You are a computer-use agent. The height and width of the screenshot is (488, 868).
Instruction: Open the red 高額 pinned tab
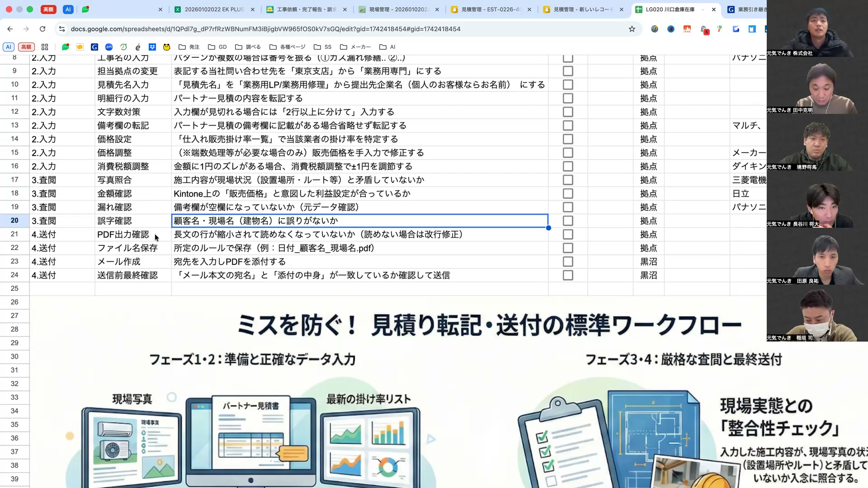pyautogui.click(x=48, y=9)
